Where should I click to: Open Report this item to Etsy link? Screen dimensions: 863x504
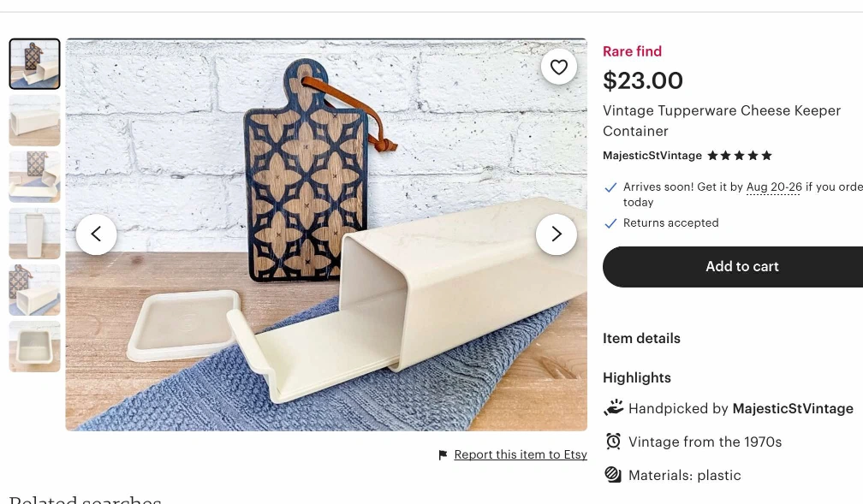pyautogui.click(x=521, y=455)
